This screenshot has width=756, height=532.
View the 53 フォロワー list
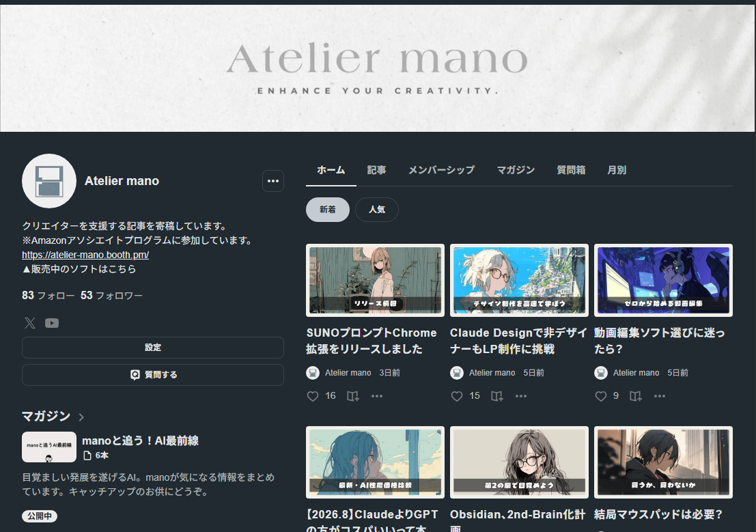[111, 295]
